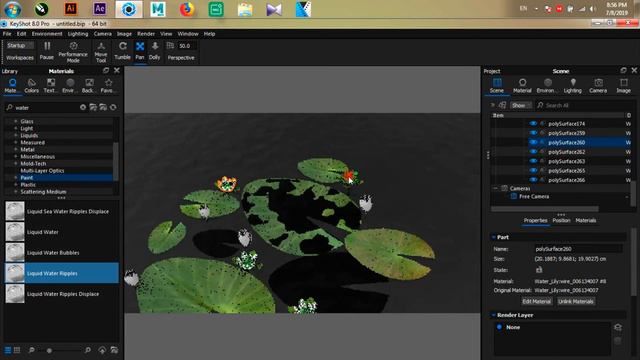Switch to the Position tab
The height and width of the screenshot is (360, 640).
pos(561,220)
